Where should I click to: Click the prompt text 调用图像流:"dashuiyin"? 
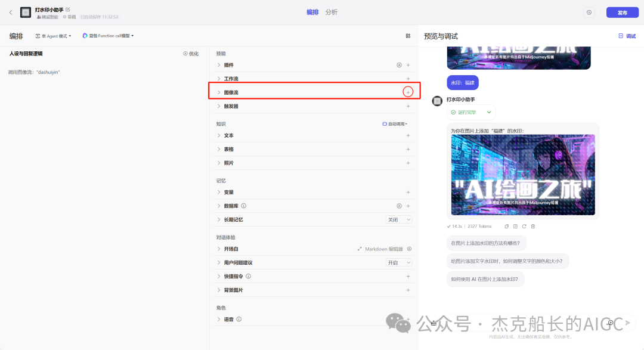click(34, 72)
